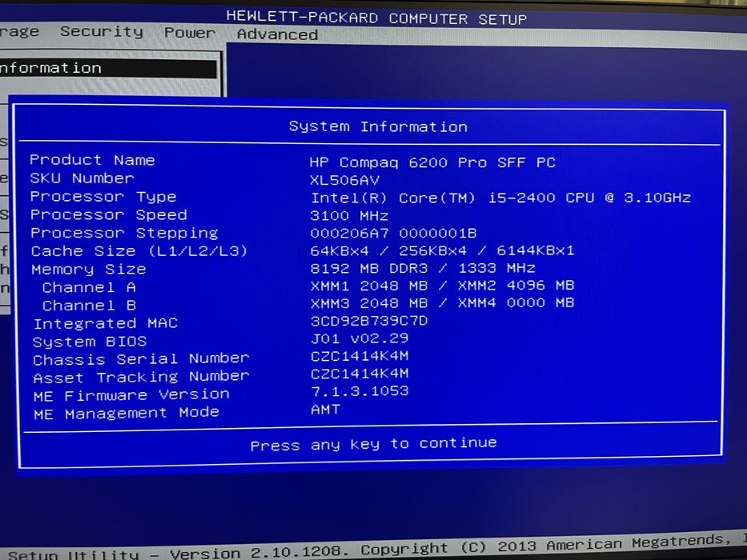This screenshot has width=747, height=560.
Task: Select stepping value '000206A7 0000001B'
Action: pyautogui.click(x=393, y=234)
